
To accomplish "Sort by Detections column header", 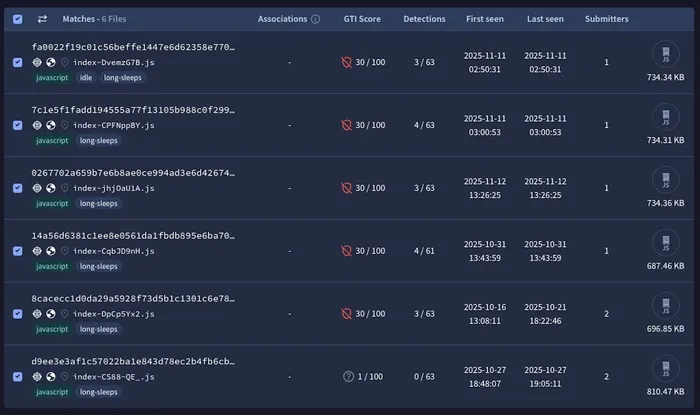I will click(x=424, y=19).
